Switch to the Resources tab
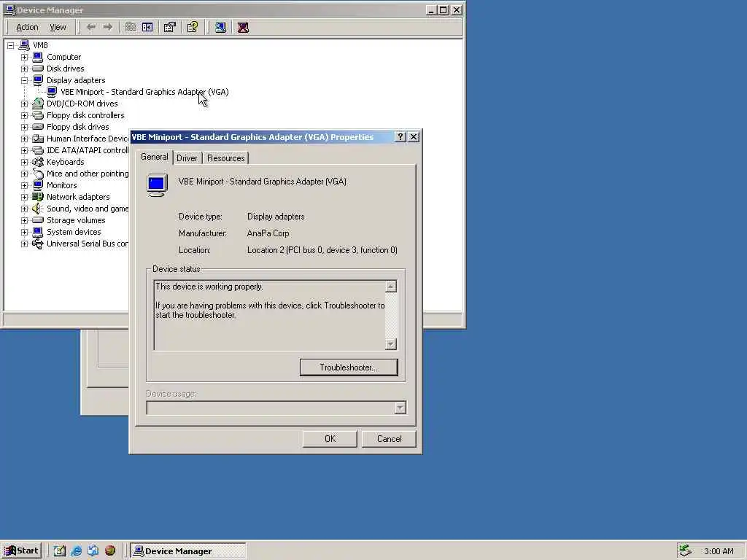The width and height of the screenshot is (747, 560). point(226,158)
